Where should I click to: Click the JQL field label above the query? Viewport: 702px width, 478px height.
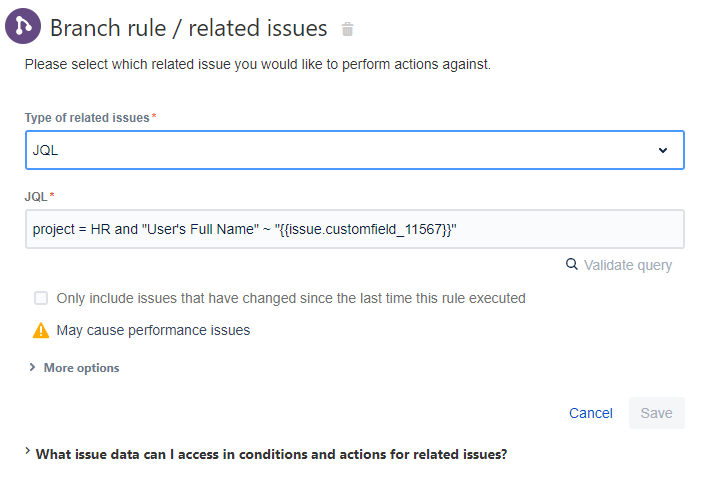[x=36, y=196]
